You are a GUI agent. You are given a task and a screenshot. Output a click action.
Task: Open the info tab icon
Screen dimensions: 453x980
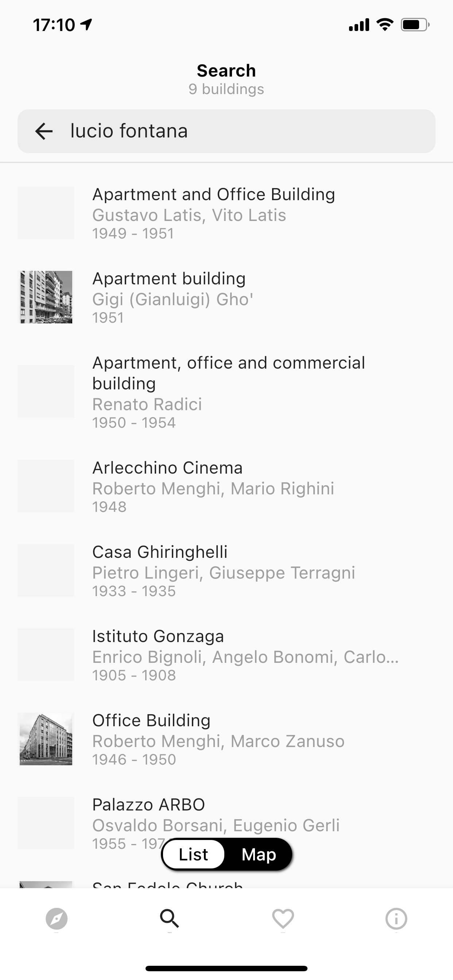(x=396, y=919)
